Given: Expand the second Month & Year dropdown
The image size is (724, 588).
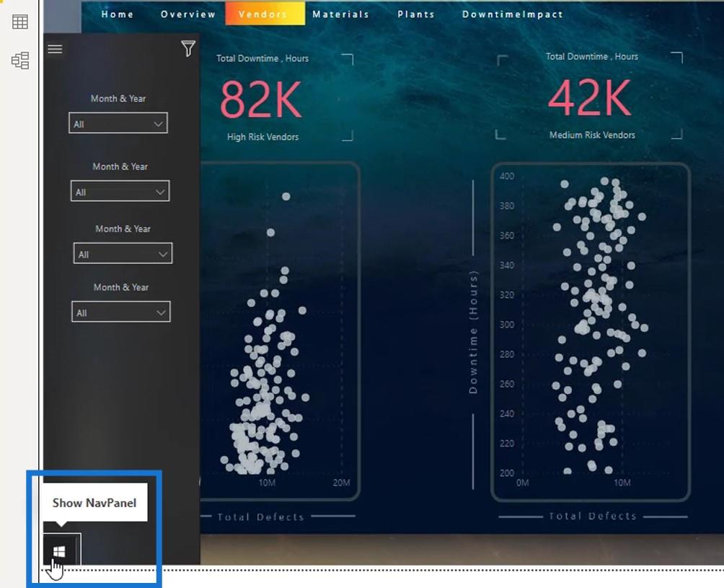Looking at the screenshot, I should 120,191.
